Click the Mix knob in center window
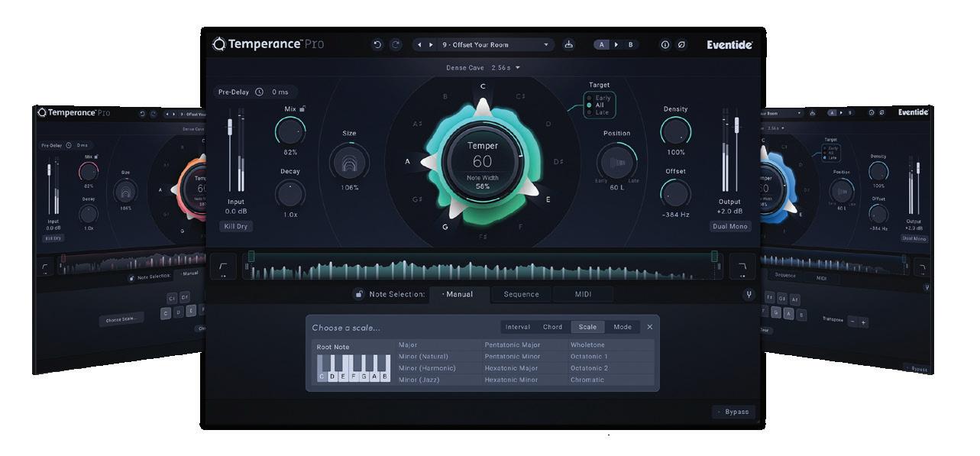This screenshot has width=980, height=456. click(290, 131)
